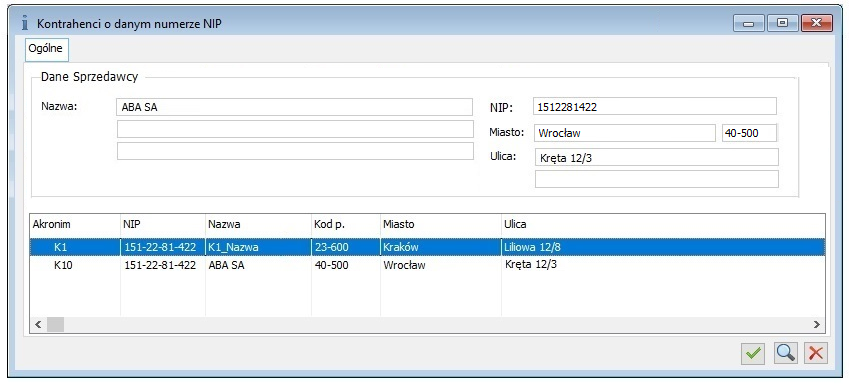Click the info icon in the title bar
This screenshot has width=849, height=384.
click(x=24, y=24)
